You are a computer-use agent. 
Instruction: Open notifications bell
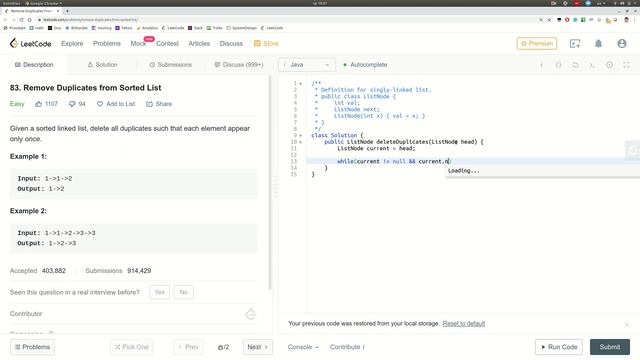(598, 43)
